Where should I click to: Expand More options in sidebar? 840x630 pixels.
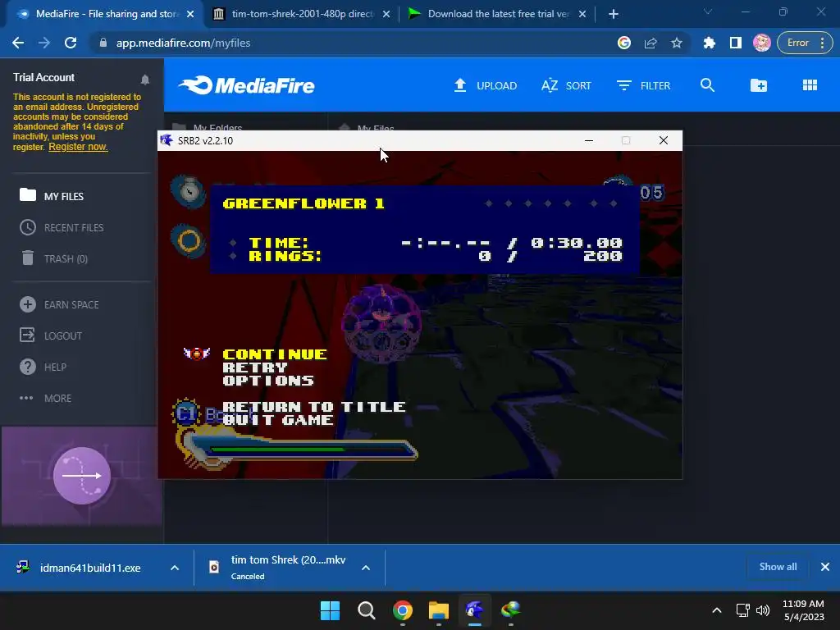tap(46, 398)
